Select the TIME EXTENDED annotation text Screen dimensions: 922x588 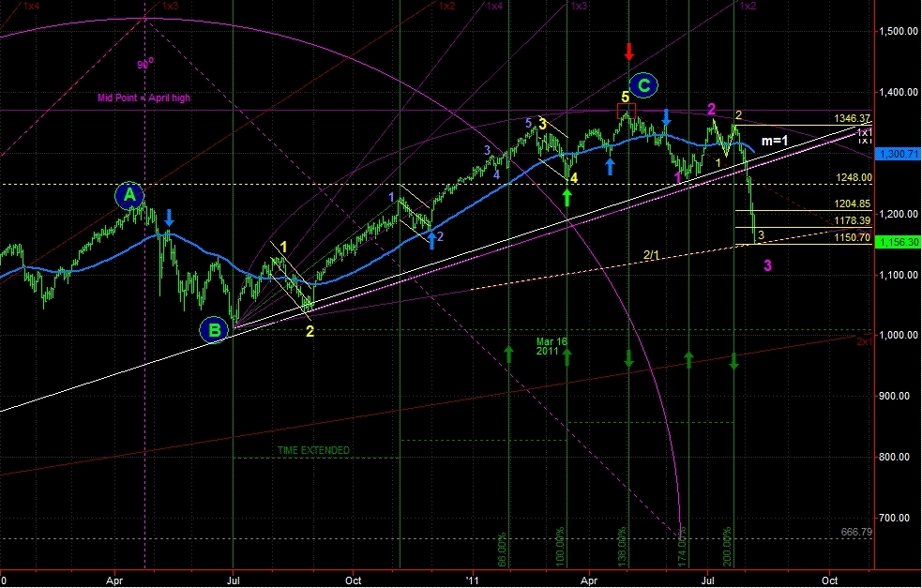pos(313,450)
